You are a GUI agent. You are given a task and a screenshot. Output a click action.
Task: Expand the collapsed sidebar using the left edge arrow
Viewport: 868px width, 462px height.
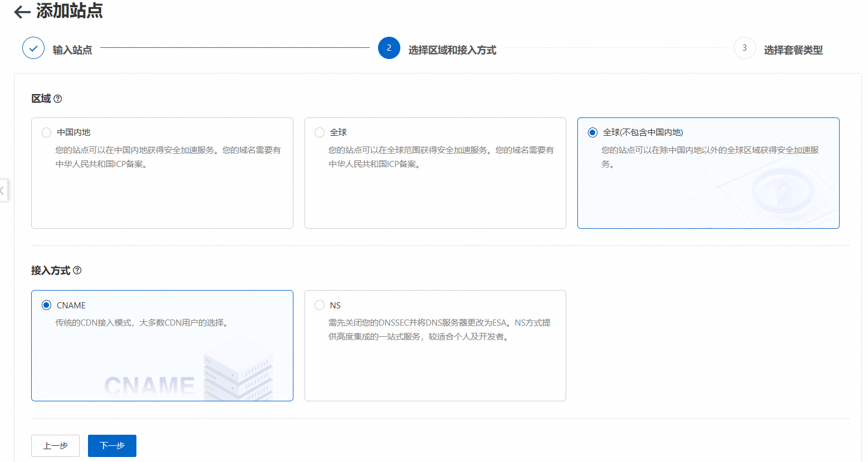(x=3, y=190)
